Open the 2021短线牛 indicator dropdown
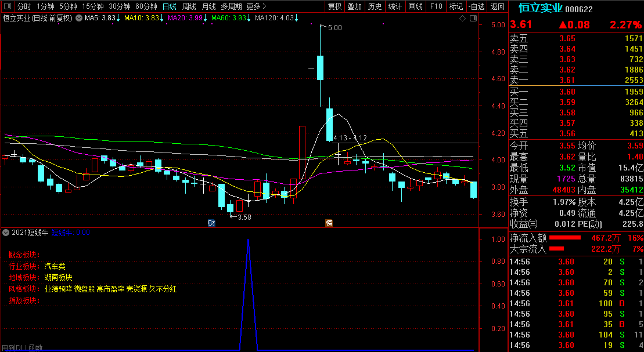 (6, 233)
